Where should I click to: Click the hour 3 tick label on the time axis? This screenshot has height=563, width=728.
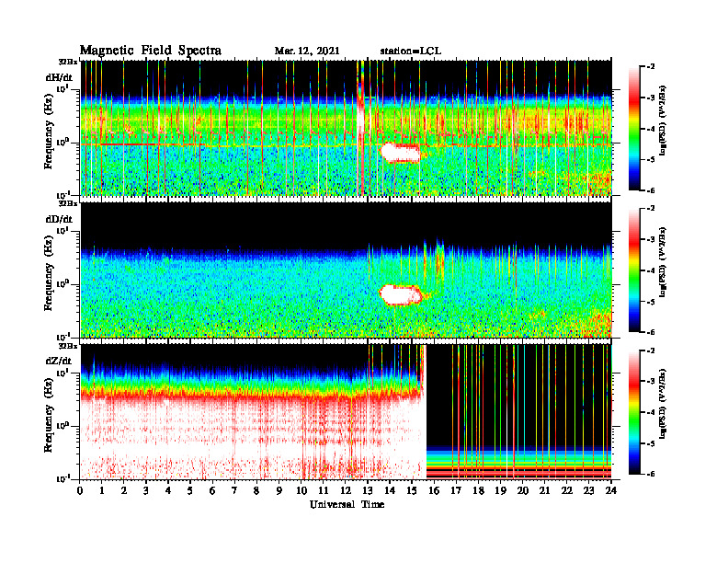[146, 490]
